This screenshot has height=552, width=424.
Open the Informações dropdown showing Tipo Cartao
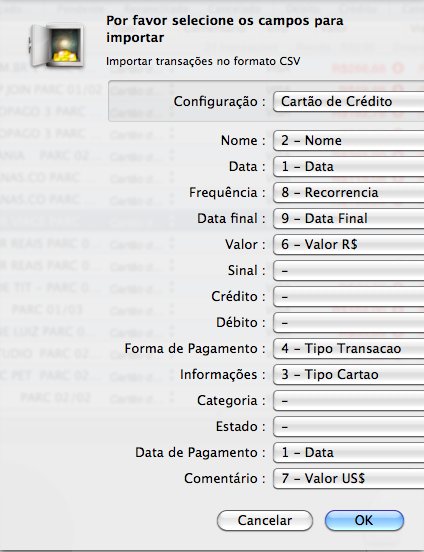point(349,375)
